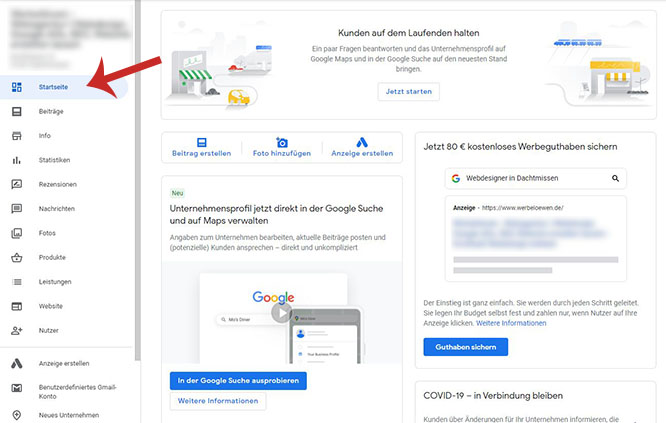Screen dimensions: 666x423
Task: Click the Leistungen list icon
Action: point(17,282)
